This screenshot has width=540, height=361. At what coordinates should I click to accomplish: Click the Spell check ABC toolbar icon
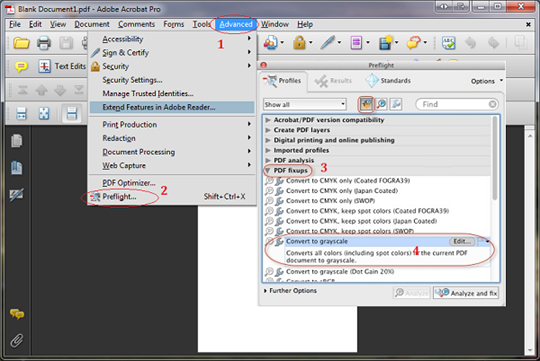448,43
